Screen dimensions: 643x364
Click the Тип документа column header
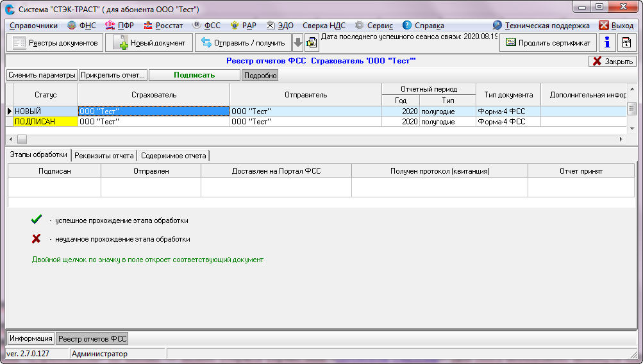coord(508,95)
